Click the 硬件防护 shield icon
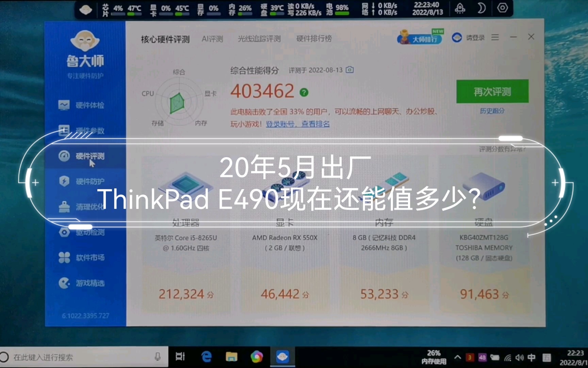The width and height of the screenshot is (588, 368). tap(64, 181)
